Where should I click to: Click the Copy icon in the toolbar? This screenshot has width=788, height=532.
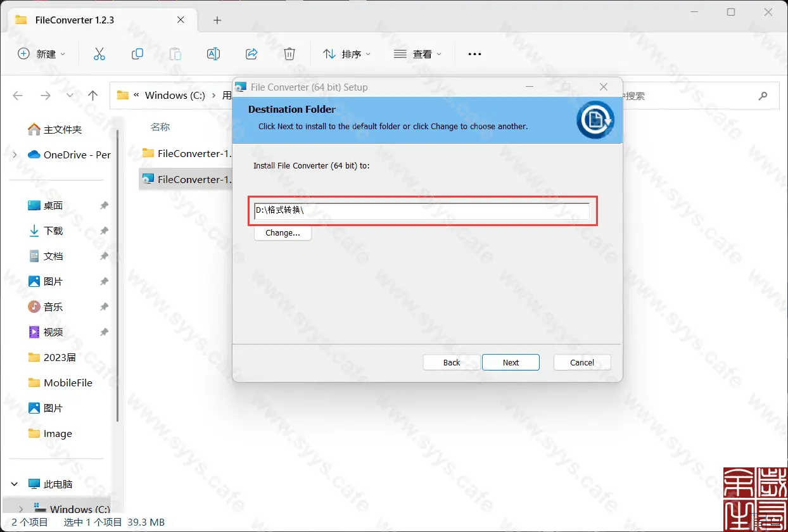(x=137, y=54)
